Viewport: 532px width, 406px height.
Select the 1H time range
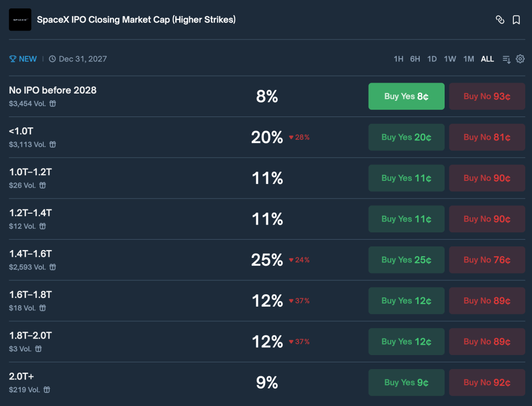pyautogui.click(x=398, y=59)
